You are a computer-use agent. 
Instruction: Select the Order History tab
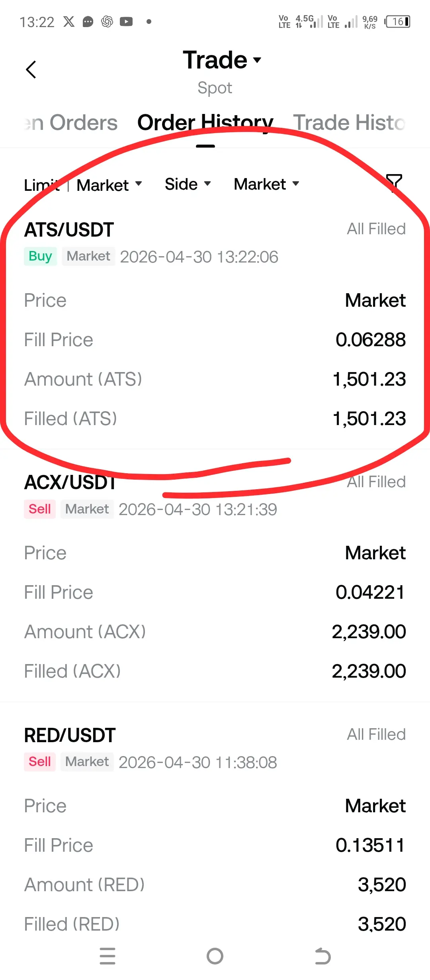click(205, 123)
